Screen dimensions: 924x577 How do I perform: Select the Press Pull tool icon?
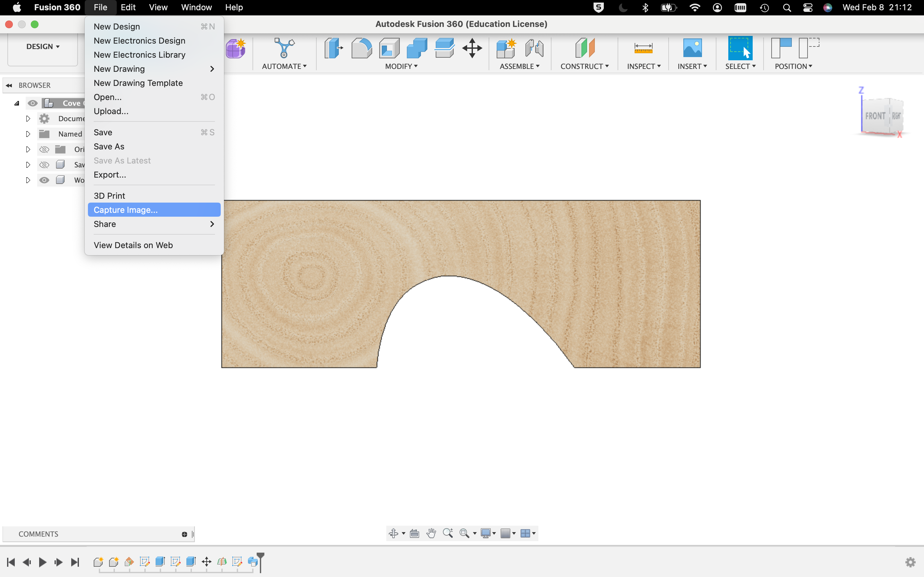(x=333, y=48)
